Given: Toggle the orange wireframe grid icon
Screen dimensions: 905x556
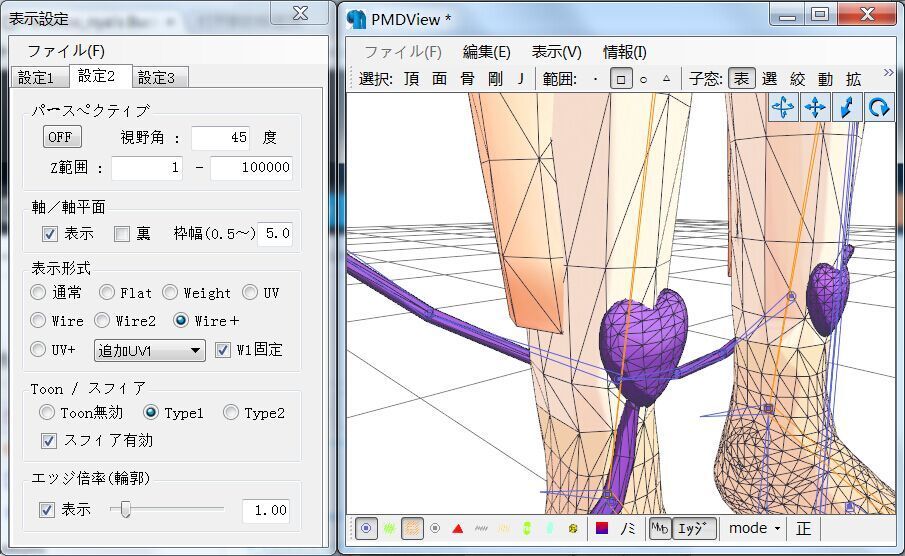Looking at the screenshot, I should click(x=411, y=528).
